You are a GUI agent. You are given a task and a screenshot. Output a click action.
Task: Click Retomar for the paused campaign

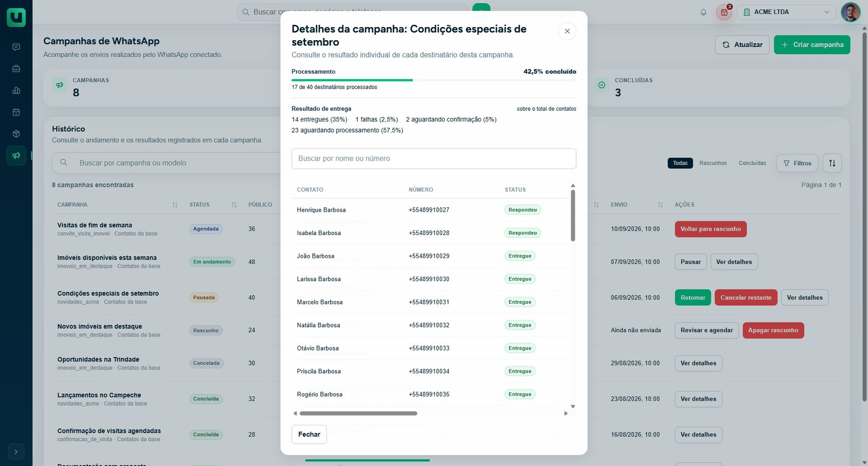(x=693, y=298)
